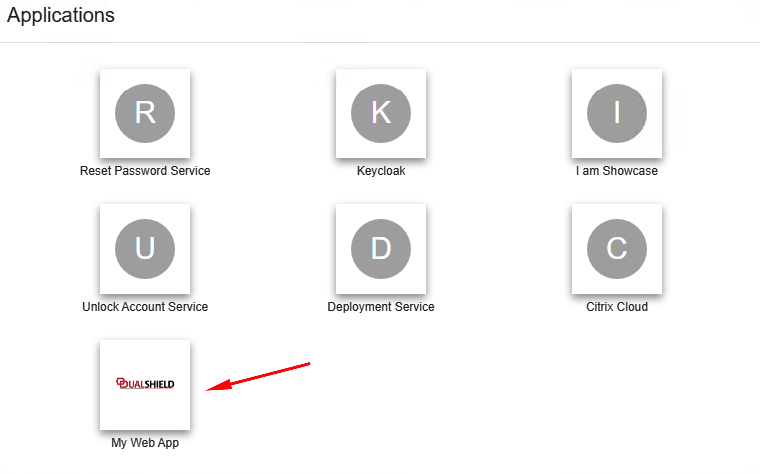This screenshot has width=760, height=474.
Task: Open the I am Showcase icon
Action: coord(617,113)
